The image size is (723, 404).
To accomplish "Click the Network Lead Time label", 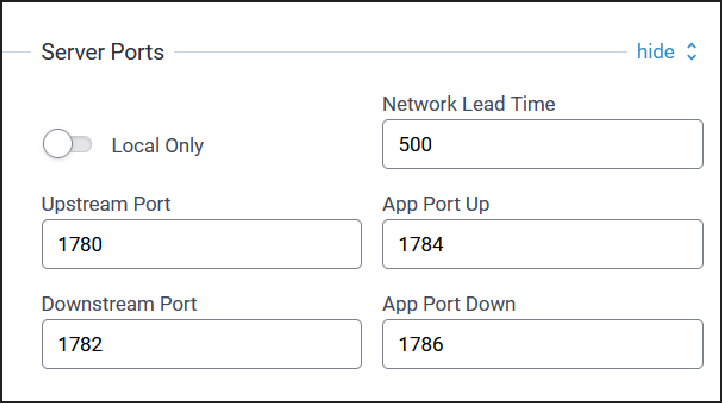I will [x=468, y=104].
